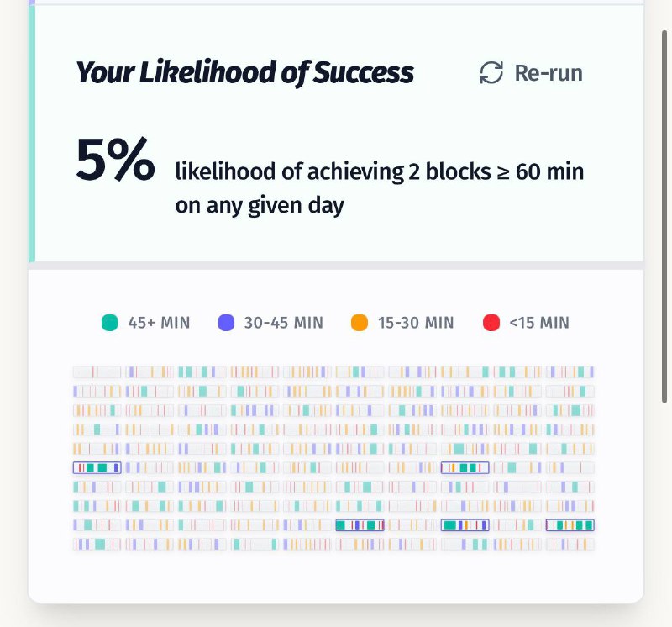This screenshot has width=672, height=627.
Task: Select the orange 15-30 MIN legend swatch
Action: click(x=360, y=322)
